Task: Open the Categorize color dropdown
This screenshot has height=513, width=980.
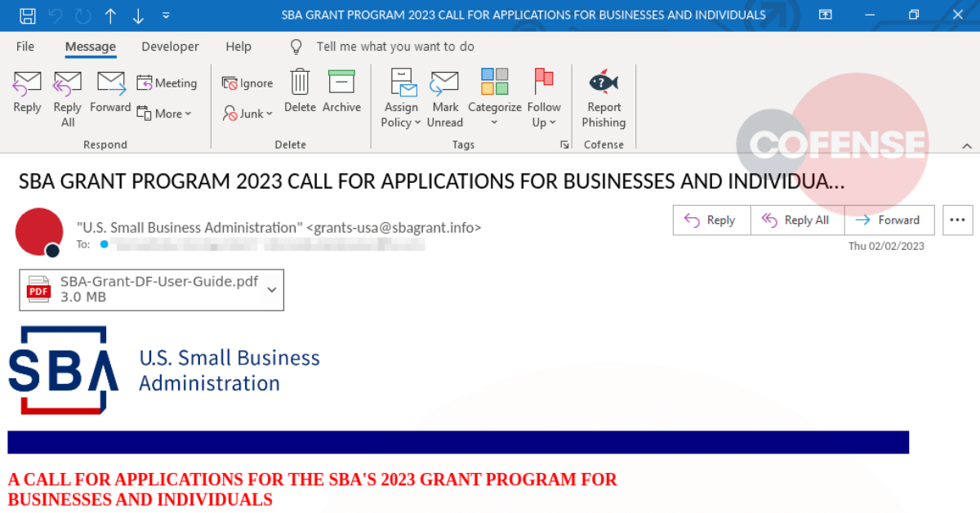Action: click(x=494, y=98)
